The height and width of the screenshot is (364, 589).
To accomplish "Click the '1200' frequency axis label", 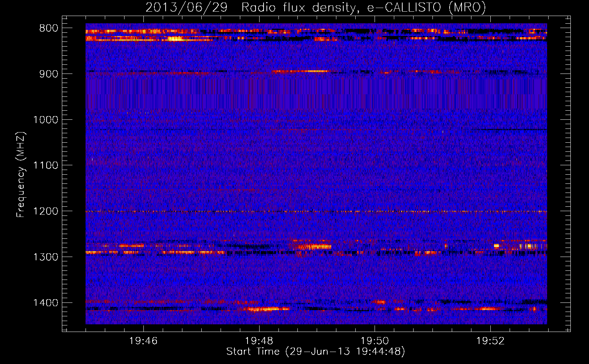I will pos(46,211).
